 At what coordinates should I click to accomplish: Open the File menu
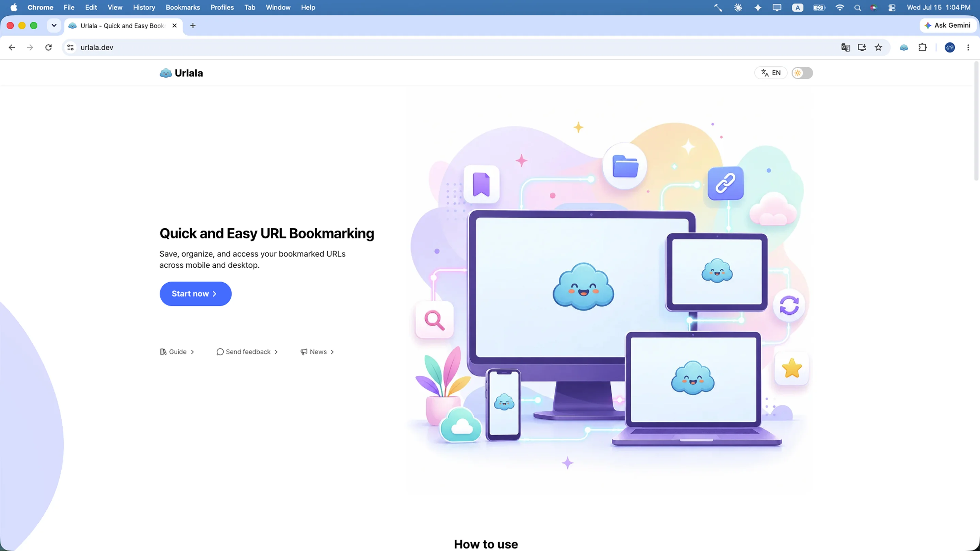coord(69,7)
